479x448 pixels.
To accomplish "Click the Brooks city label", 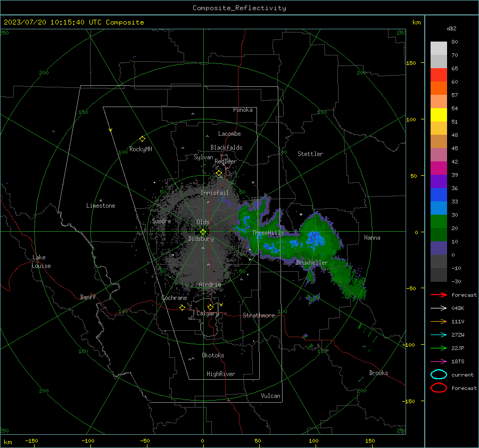I will tap(378, 373).
